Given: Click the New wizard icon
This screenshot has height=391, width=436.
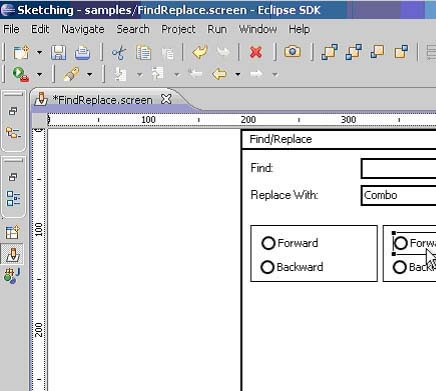Looking at the screenshot, I should point(21,53).
